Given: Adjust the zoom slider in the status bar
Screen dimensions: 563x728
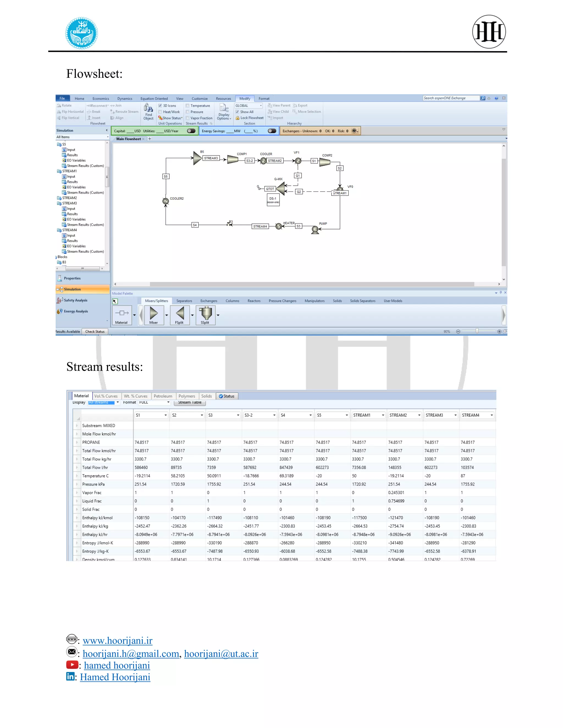Looking at the screenshot, I should (477, 331).
